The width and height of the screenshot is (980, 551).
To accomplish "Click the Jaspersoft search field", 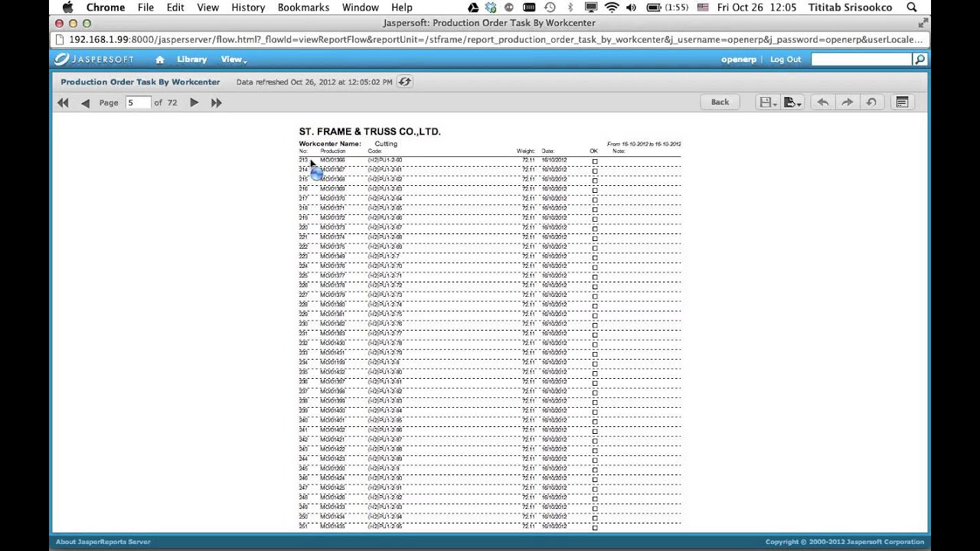I will click(x=862, y=59).
